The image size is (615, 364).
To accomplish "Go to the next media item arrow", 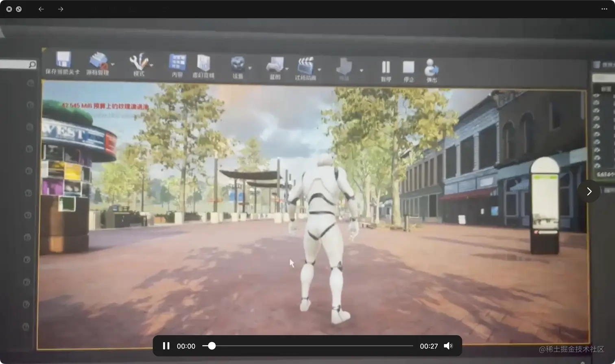I will click(589, 191).
